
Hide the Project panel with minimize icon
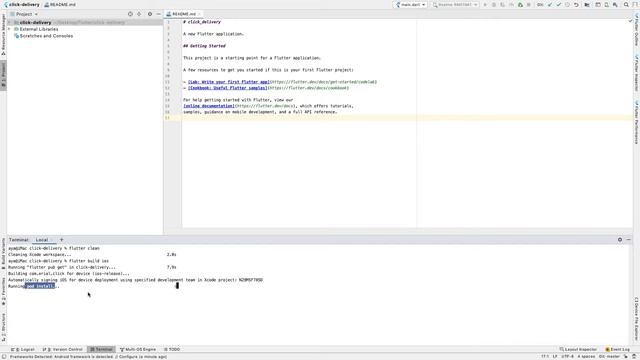tap(158, 14)
